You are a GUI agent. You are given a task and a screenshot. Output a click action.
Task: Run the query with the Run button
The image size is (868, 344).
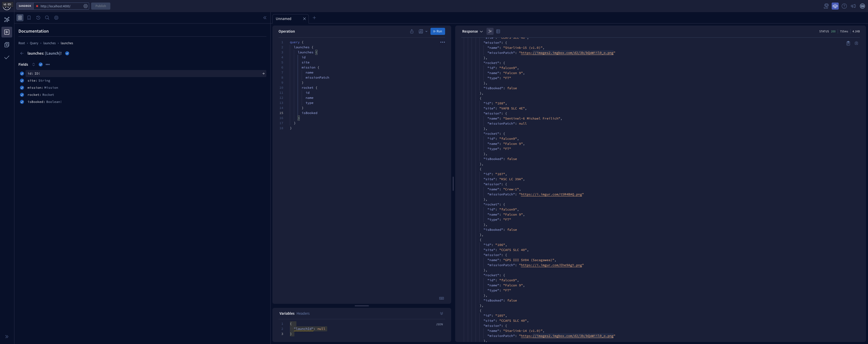coord(437,31)
